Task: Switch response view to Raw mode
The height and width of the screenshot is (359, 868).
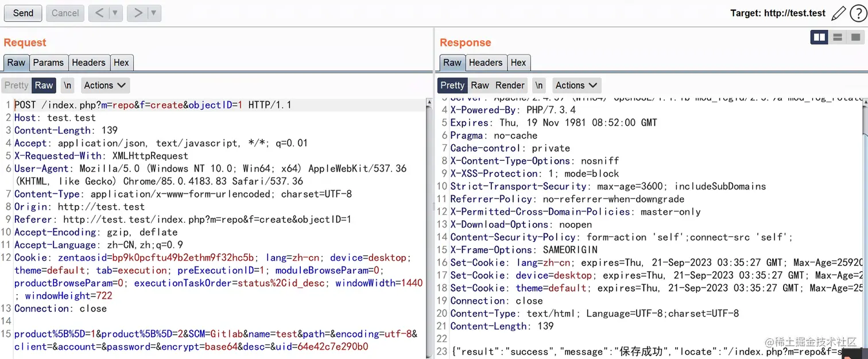Action: pos(480,86)
